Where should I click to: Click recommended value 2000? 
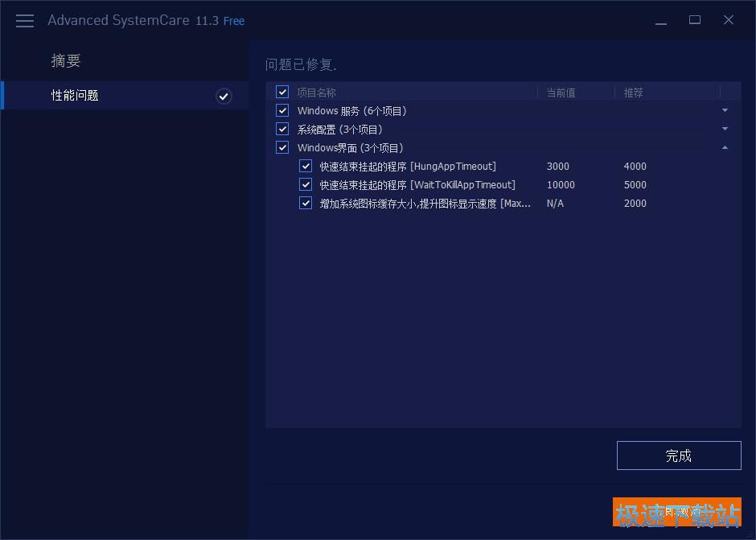[635, 203]
